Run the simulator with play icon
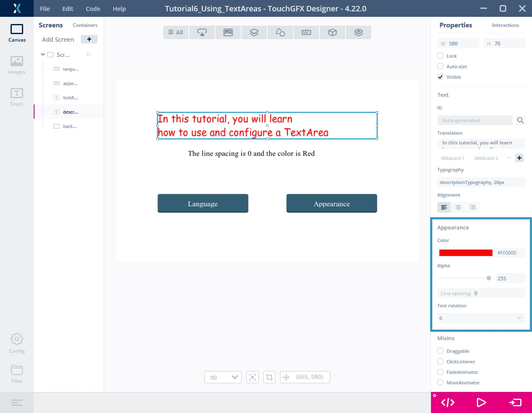Viewport: 532px width, 413px height. [481, 402]
